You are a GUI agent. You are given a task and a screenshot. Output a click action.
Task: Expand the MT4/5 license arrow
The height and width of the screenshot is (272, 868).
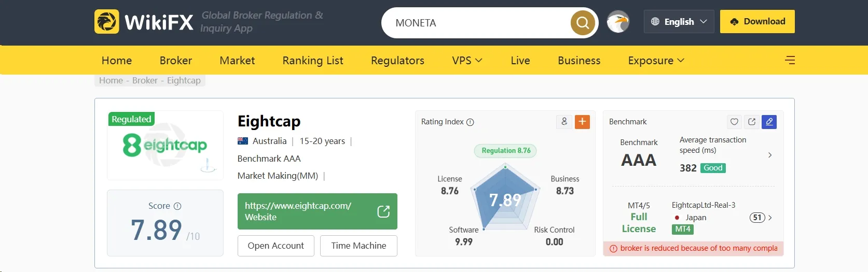pyautogui.click(x=770, y=218)
